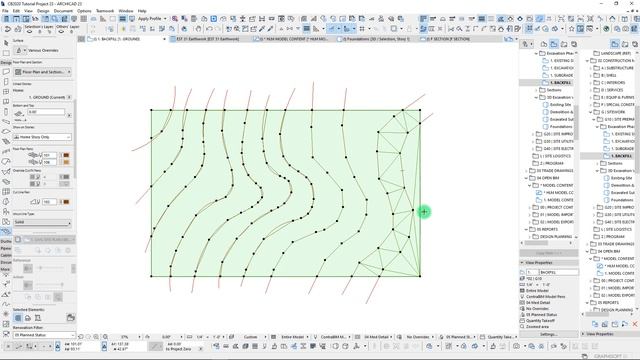Expand 03 TRADE DRAWINGS in left navigator
This screenshot has width=640, height=360.
[x=527, y=171]
